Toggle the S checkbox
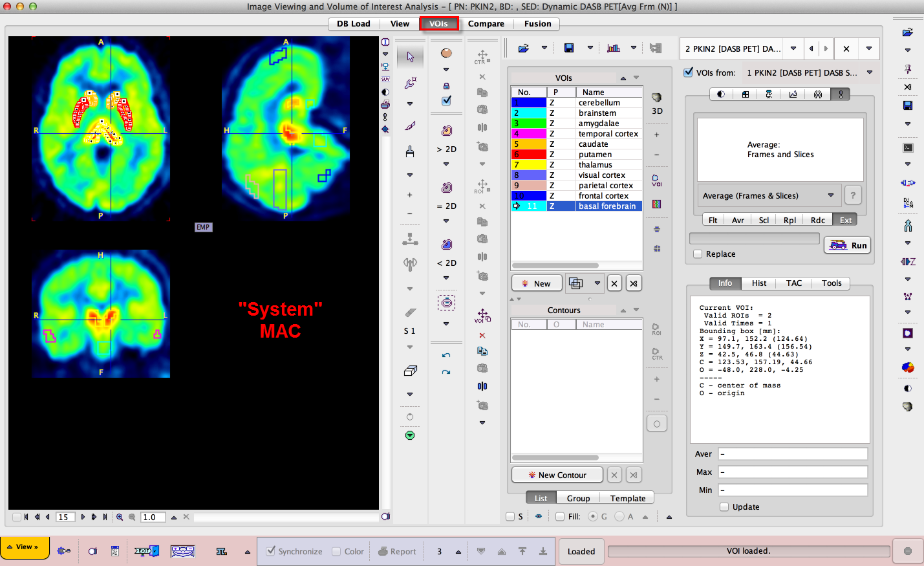924x566 pixels. 510,517
